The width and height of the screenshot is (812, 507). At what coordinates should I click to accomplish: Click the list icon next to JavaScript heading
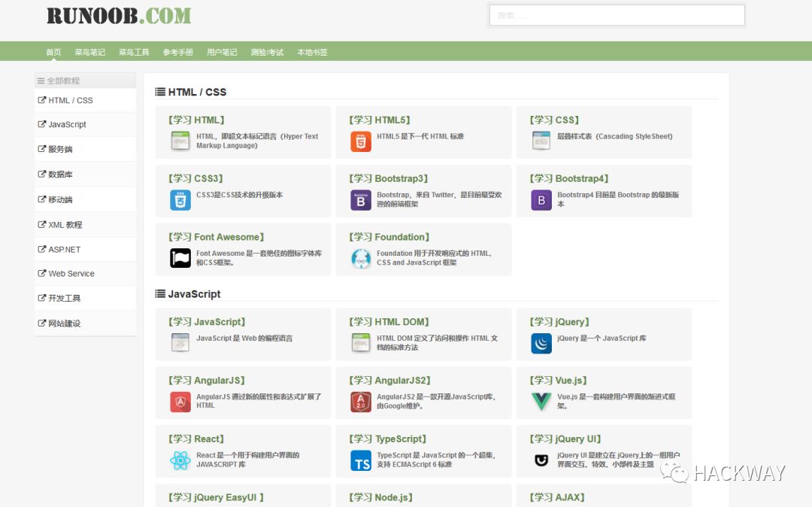coord(160,293)
